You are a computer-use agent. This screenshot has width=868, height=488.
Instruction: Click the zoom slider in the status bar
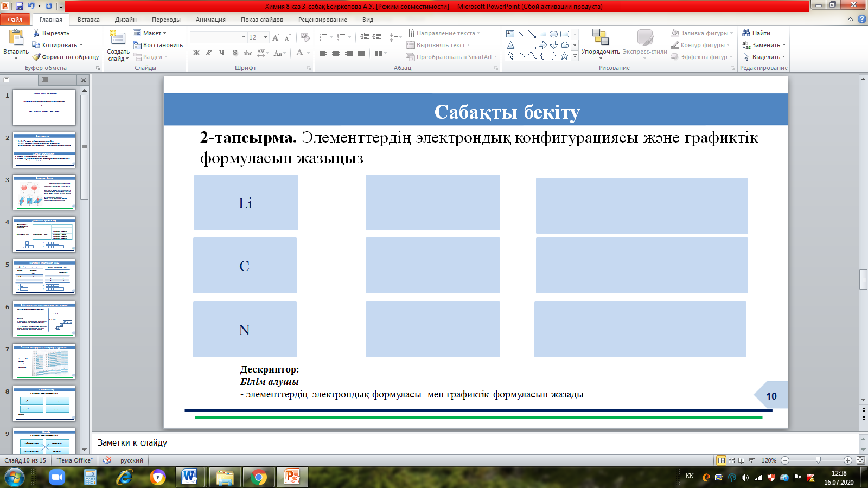(818, 460)
